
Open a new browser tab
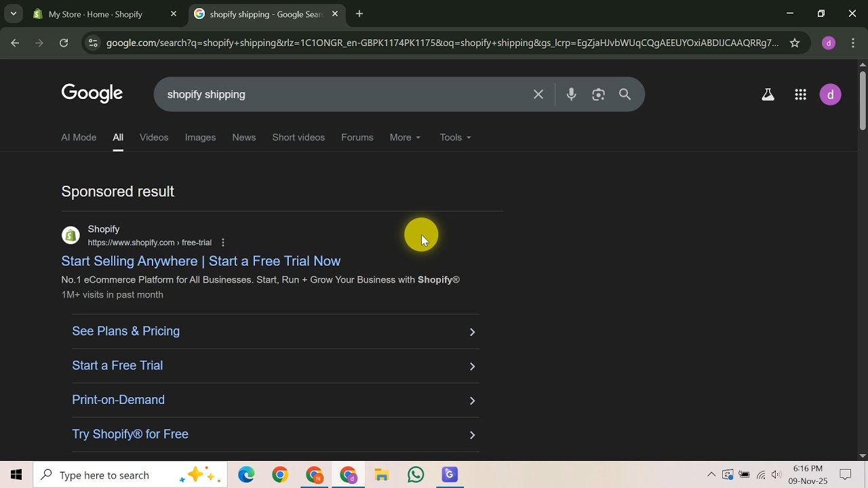[359, 14]
